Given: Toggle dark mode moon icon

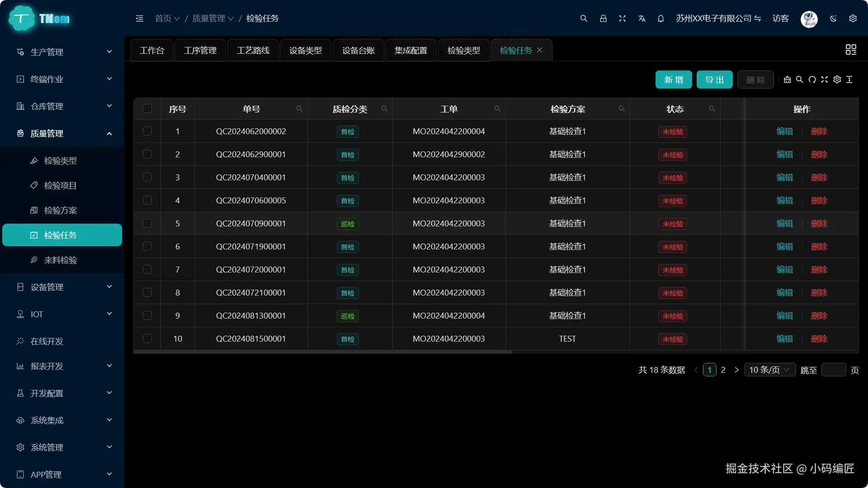Looking at the screenshot, I should coord(833,19).
